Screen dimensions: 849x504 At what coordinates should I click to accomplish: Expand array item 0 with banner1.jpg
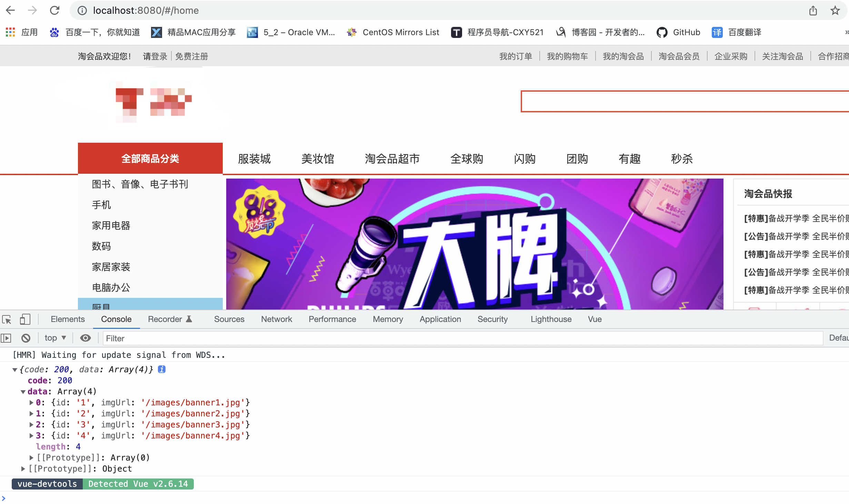pos(31,403)
